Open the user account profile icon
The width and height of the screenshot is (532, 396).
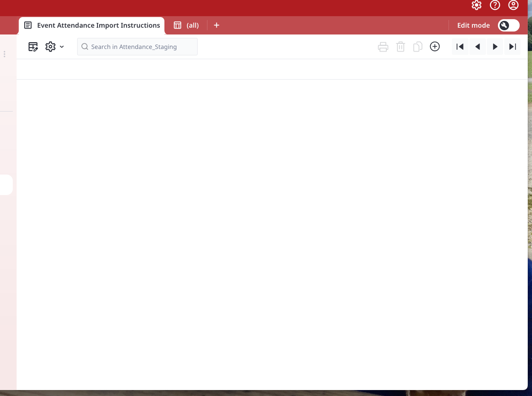click(x=514, y=5)
